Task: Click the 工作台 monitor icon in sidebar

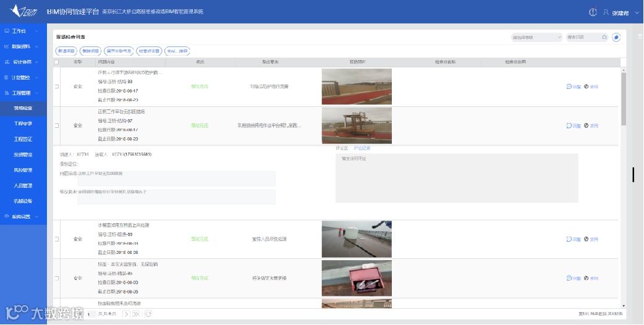Action: point(7,31)
